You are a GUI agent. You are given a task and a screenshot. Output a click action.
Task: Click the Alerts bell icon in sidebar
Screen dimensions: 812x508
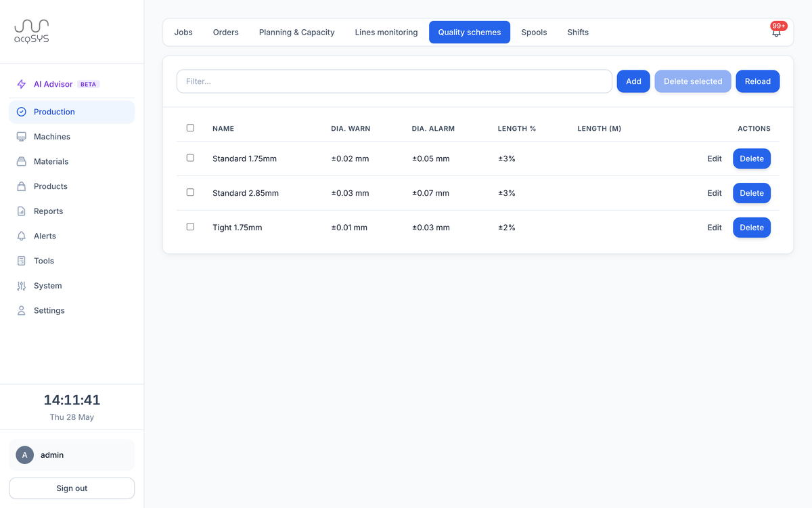coord(22,236)
